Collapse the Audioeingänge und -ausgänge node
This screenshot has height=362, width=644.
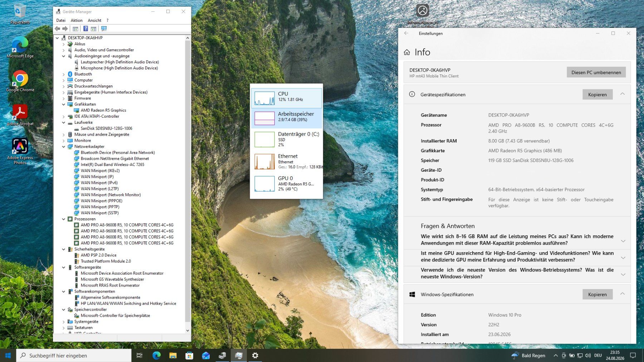tap(64, 56)
